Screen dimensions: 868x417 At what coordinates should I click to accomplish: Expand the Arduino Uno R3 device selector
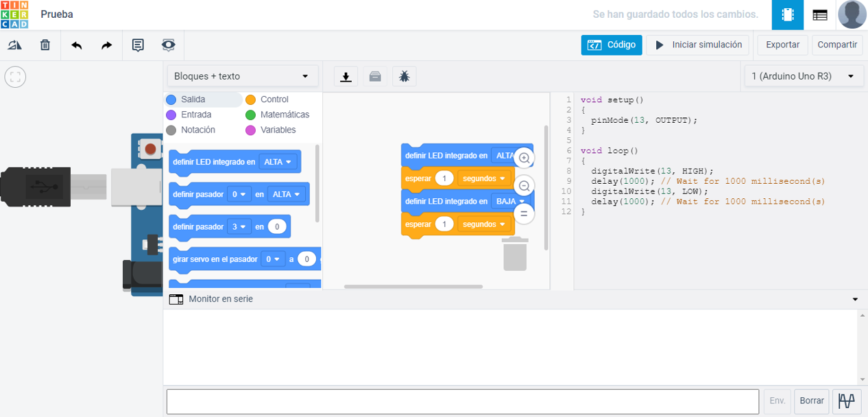[803, 76]
